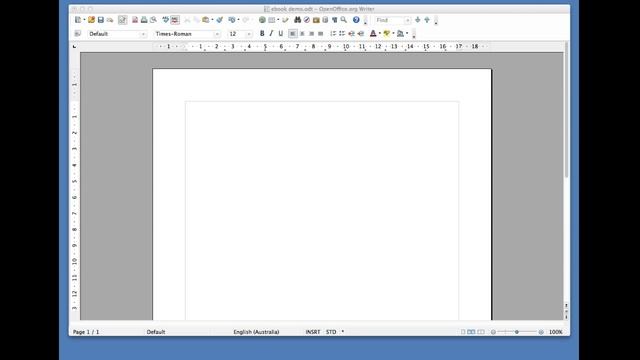Export directly as PDF

pyautogui.click(x=135, y=20)
